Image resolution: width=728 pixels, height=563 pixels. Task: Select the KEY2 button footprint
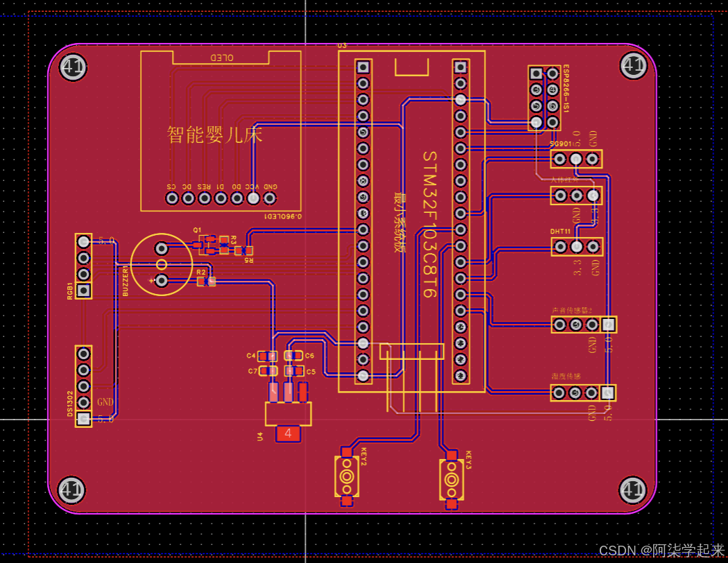[347, 476]
